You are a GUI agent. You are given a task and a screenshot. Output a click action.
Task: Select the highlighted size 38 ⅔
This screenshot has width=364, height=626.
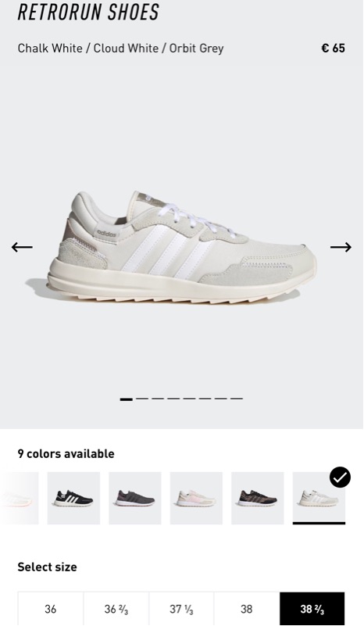(x=312, y=609)
